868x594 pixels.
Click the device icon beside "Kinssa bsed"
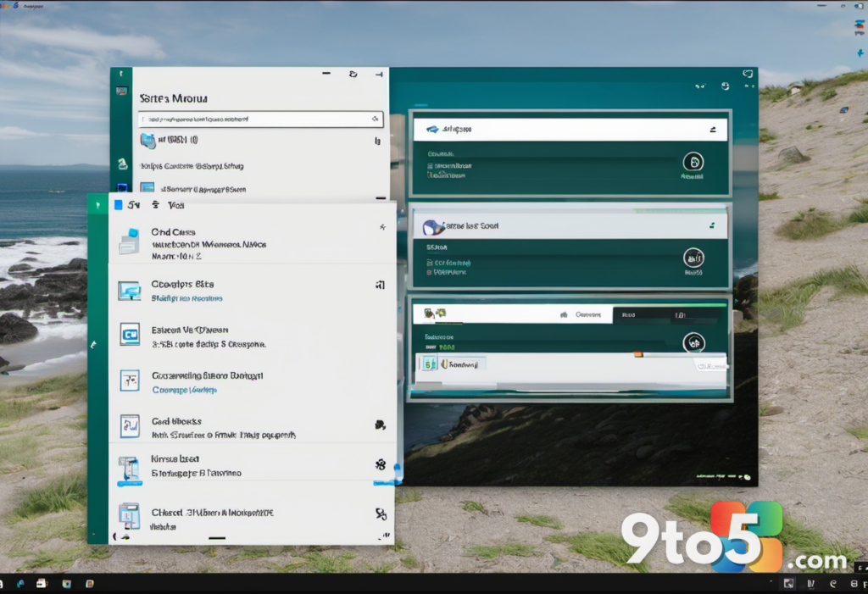tap(130, 469)
